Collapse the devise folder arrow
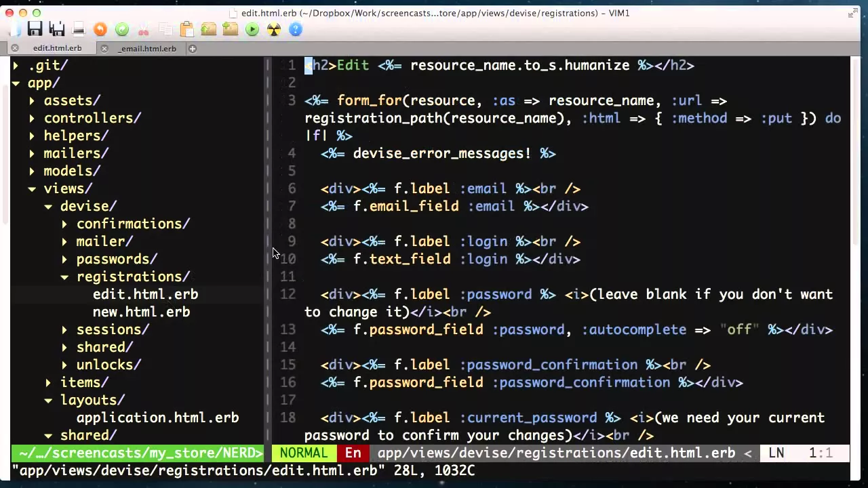The height and width of the screenshot is (488, 868). pyautogui.click(x=48, y=207)
